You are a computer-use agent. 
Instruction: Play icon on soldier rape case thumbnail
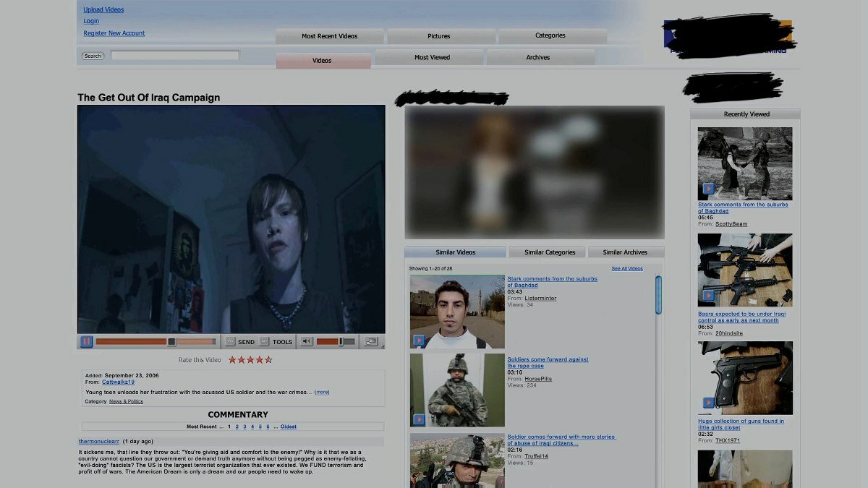point(419,419)
